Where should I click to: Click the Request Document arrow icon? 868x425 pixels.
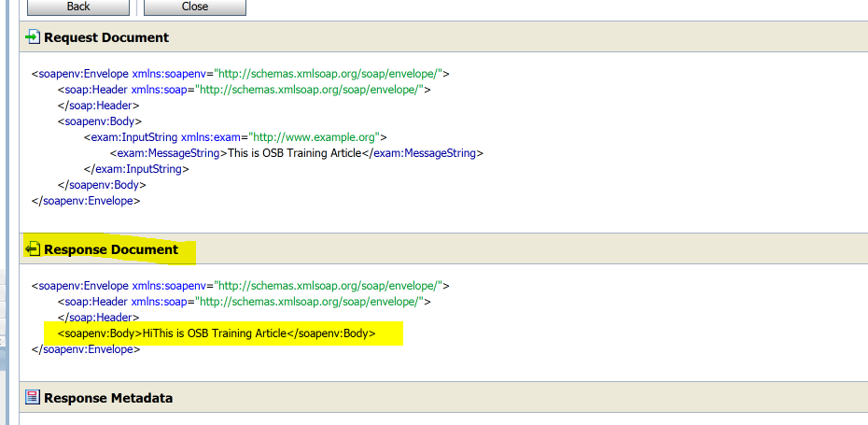[x=33, y=37]
